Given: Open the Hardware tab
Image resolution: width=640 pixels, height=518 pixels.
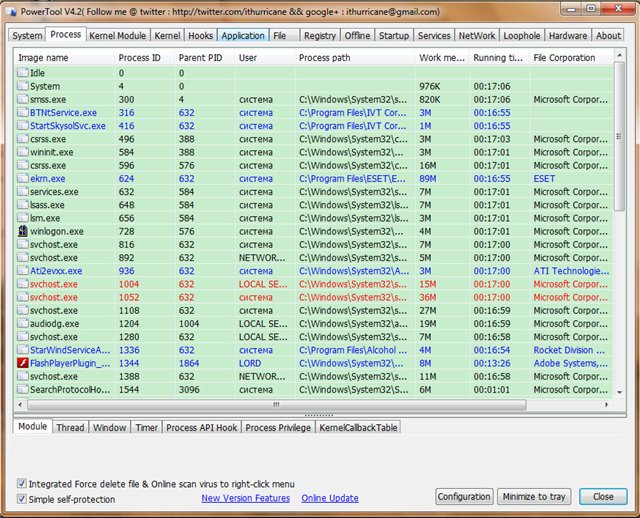Looking at the screenshot, I should 568,36.
